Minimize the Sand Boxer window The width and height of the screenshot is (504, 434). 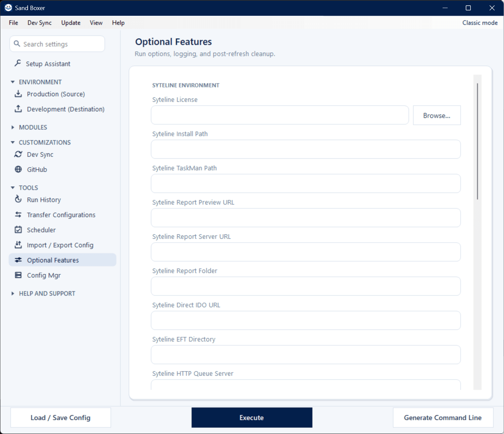(445, 8)
